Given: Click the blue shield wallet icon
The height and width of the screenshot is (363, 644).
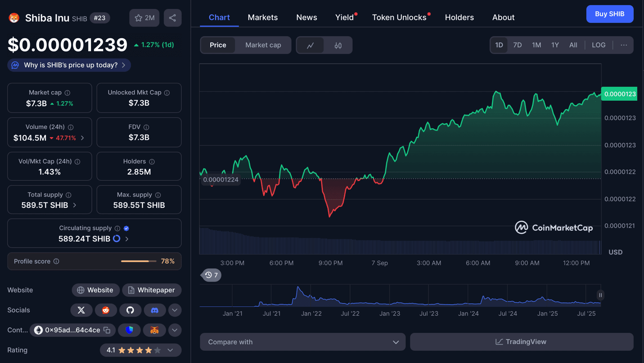Looking at the screenshot, I should tap(130, 330).
